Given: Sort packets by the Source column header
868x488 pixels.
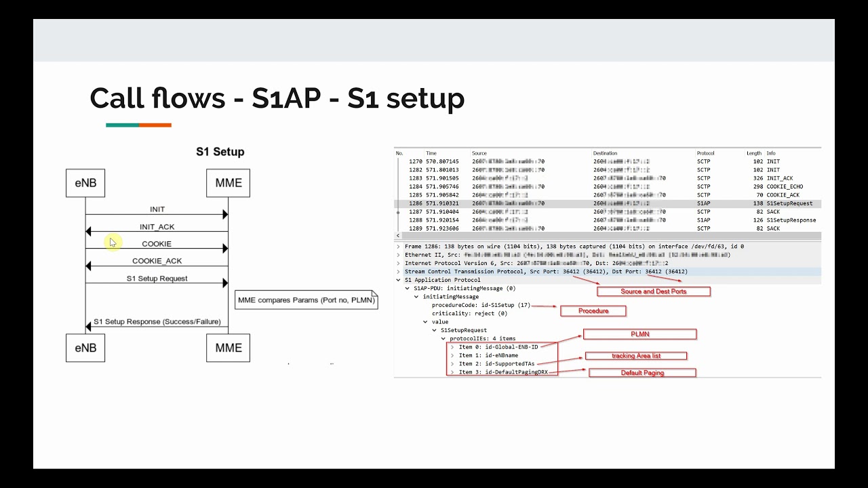Looking at the screenshot, I should (x=479, y=153).
